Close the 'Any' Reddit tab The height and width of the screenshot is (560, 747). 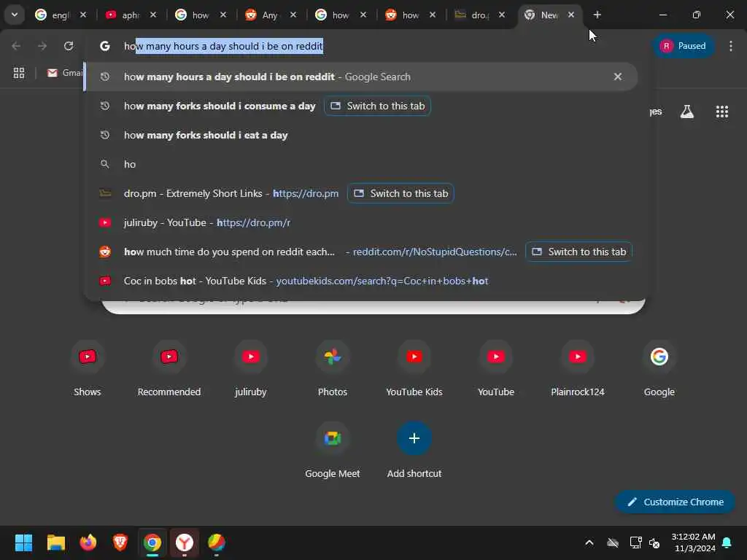point(293,15)
